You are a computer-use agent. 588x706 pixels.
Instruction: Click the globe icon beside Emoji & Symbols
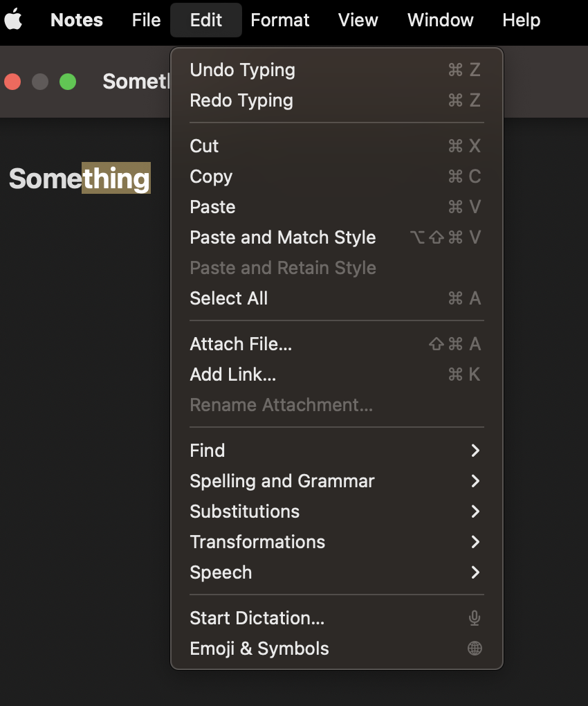tap(475, 649)
